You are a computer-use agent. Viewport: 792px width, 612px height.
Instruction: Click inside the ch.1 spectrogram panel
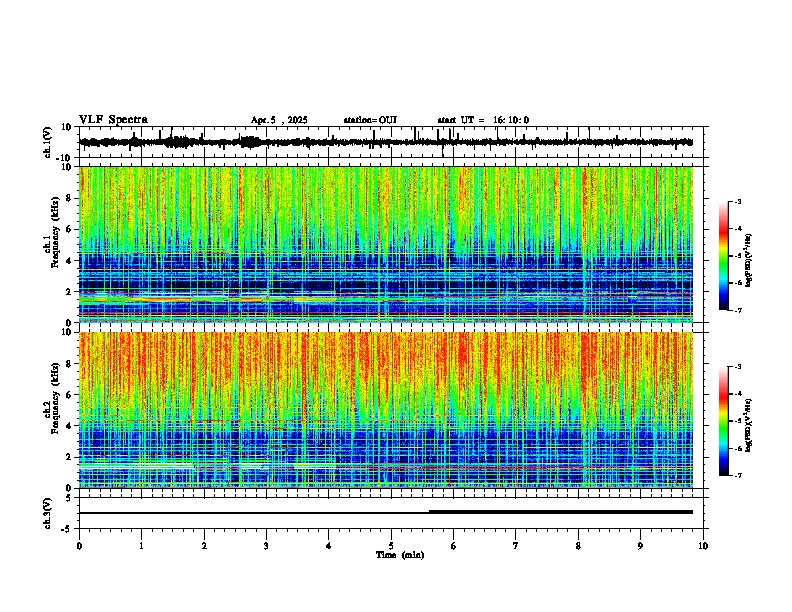click(x=386, y=244)
